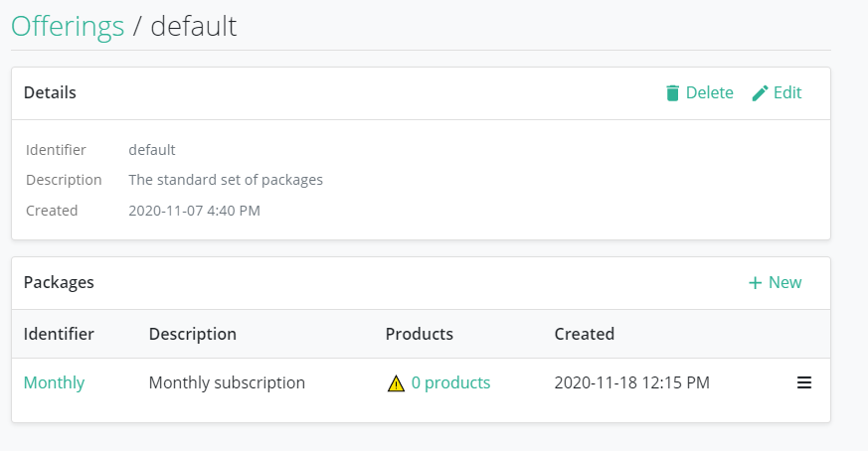Click the Packages panel heading
Image resolution: width=868 pixels, height=451 pixels.
59,282
